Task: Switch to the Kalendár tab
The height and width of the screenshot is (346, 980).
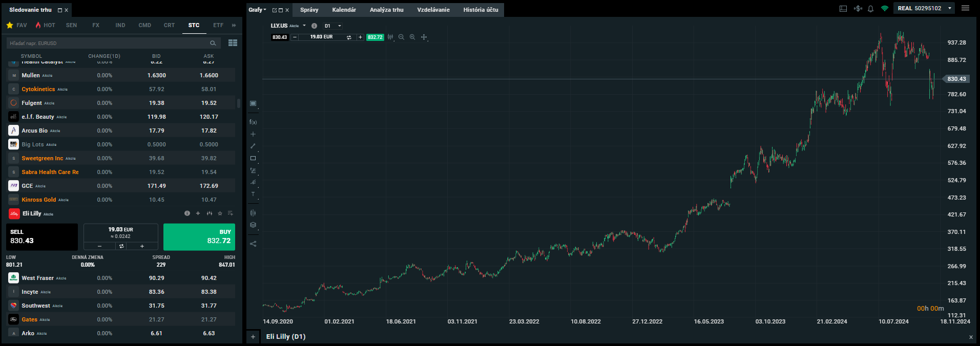Action: pos(344,10)
